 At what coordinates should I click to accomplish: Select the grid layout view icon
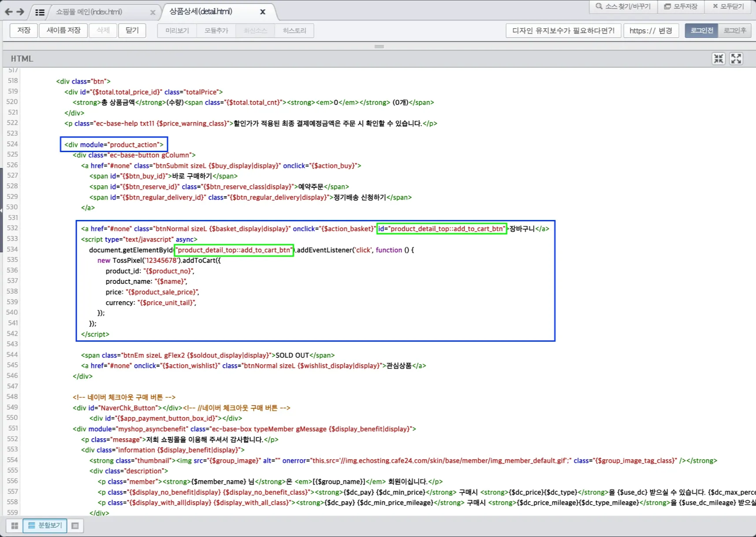(15, 526)
